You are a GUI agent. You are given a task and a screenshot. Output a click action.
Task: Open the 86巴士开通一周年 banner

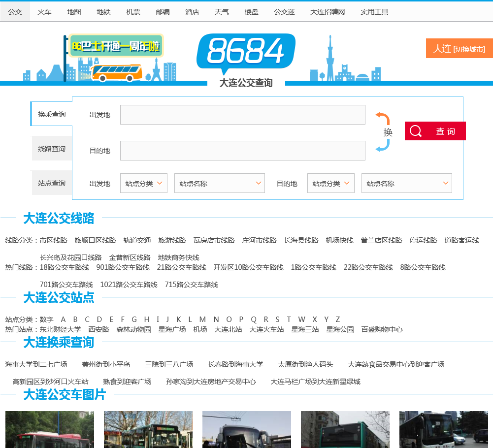pyautogui.click(x=116, y=46)
